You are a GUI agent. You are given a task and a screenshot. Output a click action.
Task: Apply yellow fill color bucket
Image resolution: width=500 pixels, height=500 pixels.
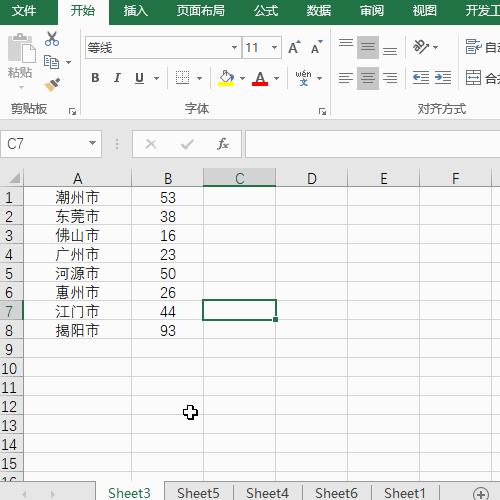[x=226, y=78]
